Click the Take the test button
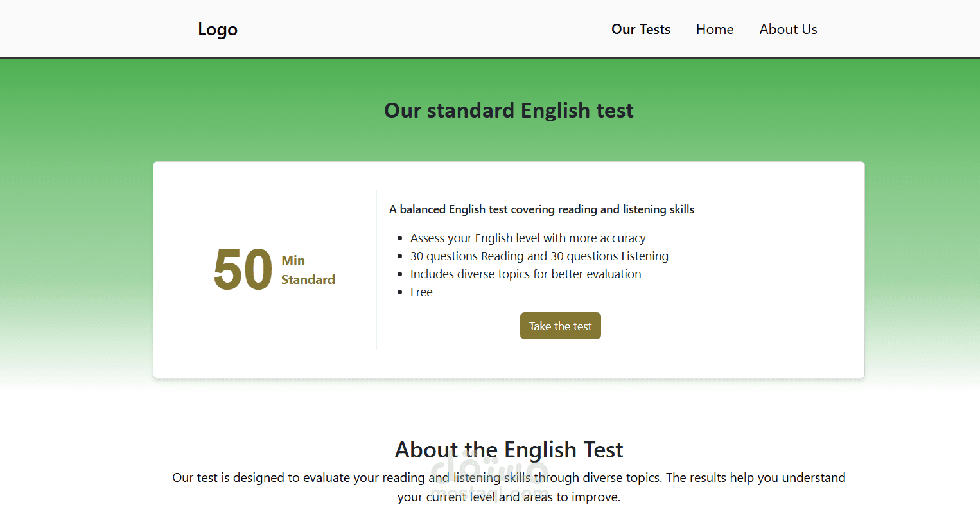 [x=561, y=326]
